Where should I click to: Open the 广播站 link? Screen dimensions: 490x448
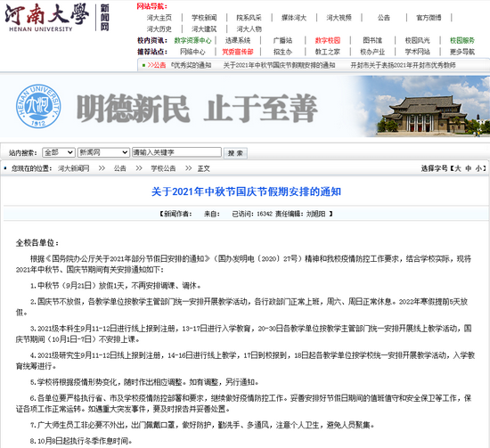pos(282,40)
